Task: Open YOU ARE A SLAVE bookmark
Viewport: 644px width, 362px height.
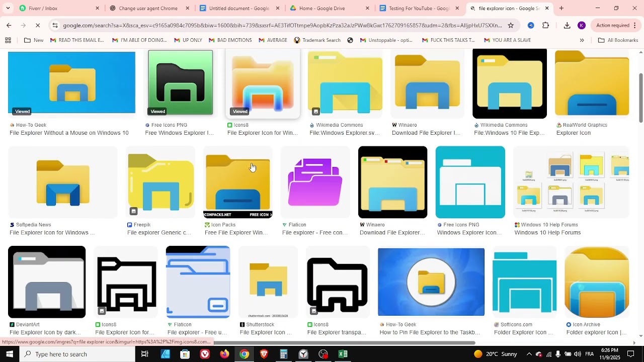Action: pos(507,40)
